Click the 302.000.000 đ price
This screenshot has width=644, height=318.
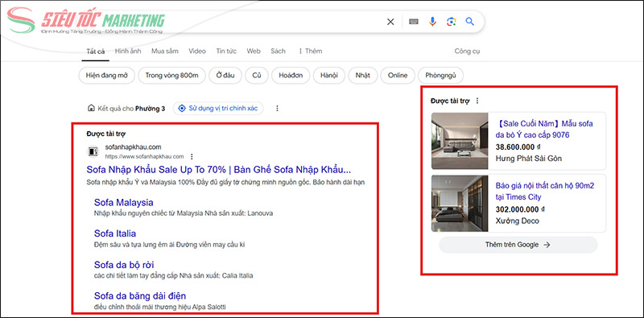(x=520, y=209)
